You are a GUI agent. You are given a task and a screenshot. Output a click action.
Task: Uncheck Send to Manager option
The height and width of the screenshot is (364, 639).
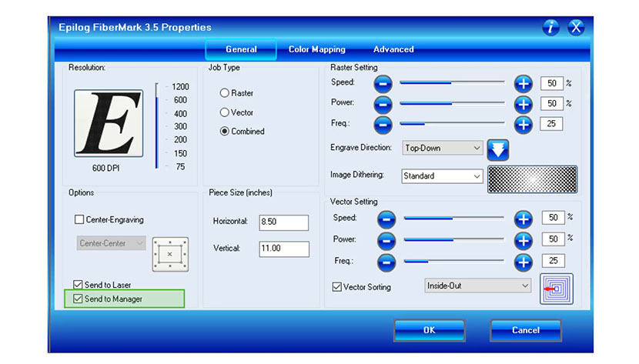pyautogui.click(x=77, y=299)
